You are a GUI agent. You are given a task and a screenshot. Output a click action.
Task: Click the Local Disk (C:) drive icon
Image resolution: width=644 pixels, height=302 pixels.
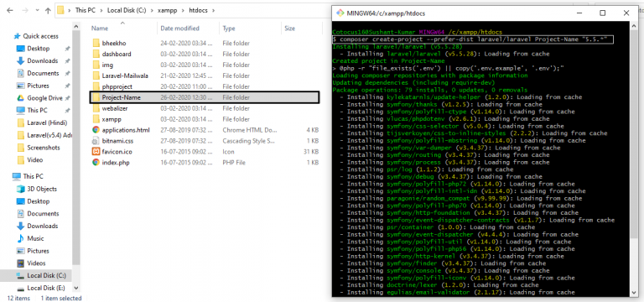click(20, 275)
